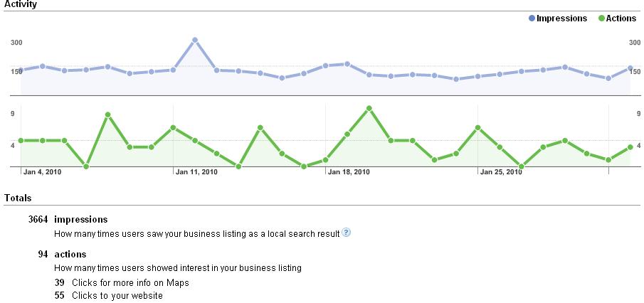Click the blue Impressions legend dot
The width and height of the screenshot is (644, 303).
(x=532, y=18)
